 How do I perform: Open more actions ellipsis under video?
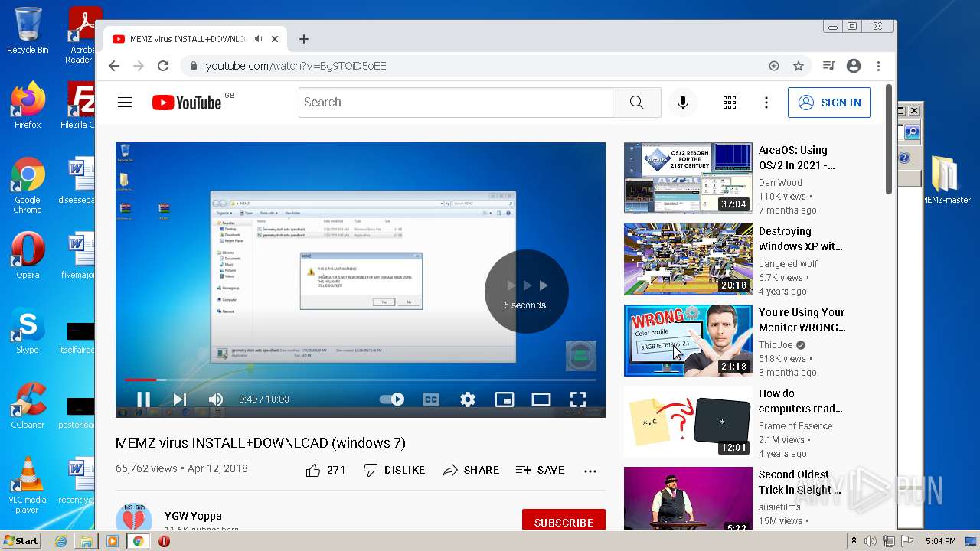pyautogui.click(x=590, y=471)
